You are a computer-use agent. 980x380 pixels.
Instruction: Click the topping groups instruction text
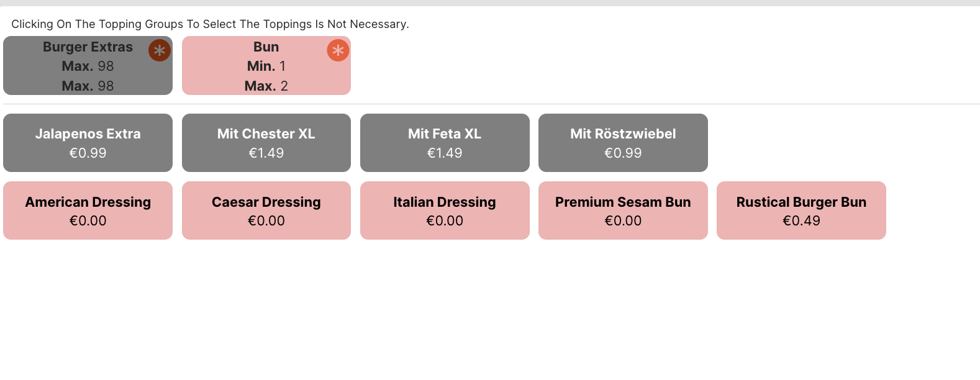(210, 24)
